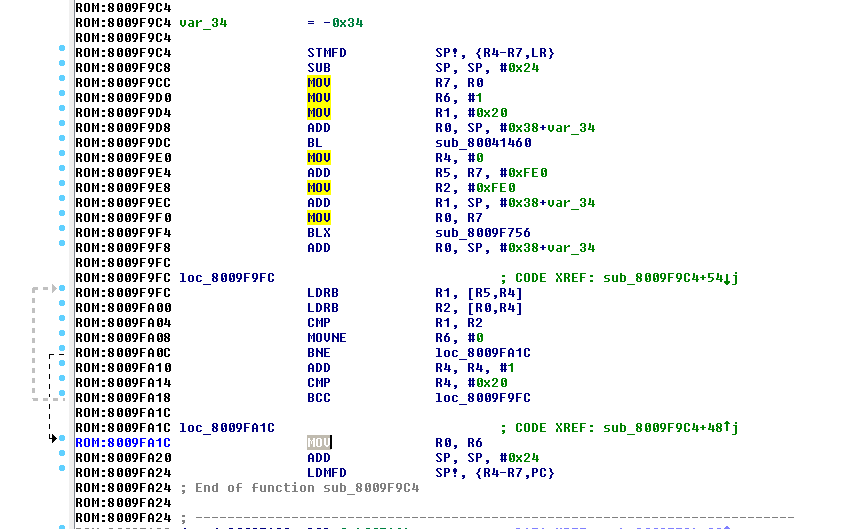The image size is (847, 529).
Task: Click operand 'R2, #0xFE0'
Action: [x=475, y=188]
